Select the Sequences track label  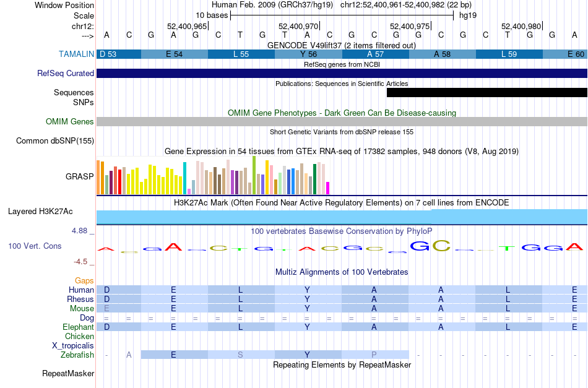(74, 92)
